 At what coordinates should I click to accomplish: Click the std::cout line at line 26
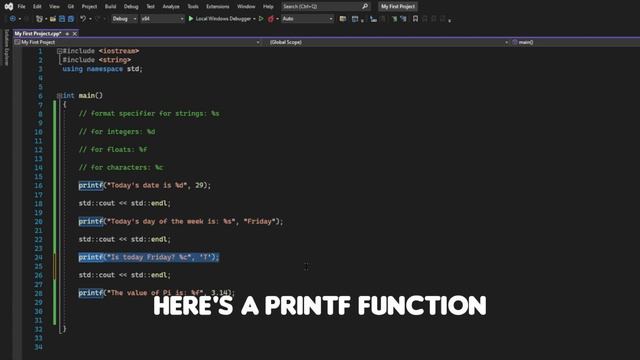click(x=124, y=275)
